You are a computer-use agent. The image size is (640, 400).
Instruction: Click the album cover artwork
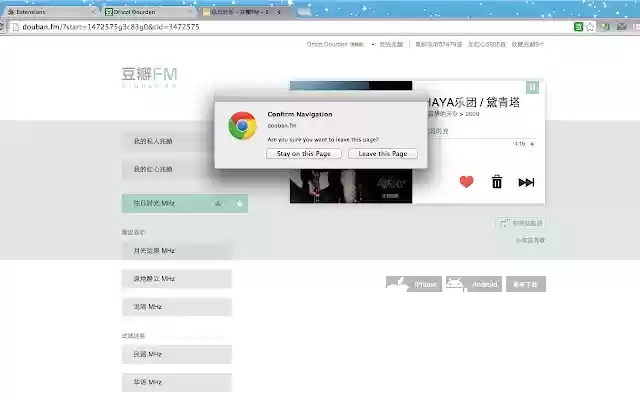351,186
